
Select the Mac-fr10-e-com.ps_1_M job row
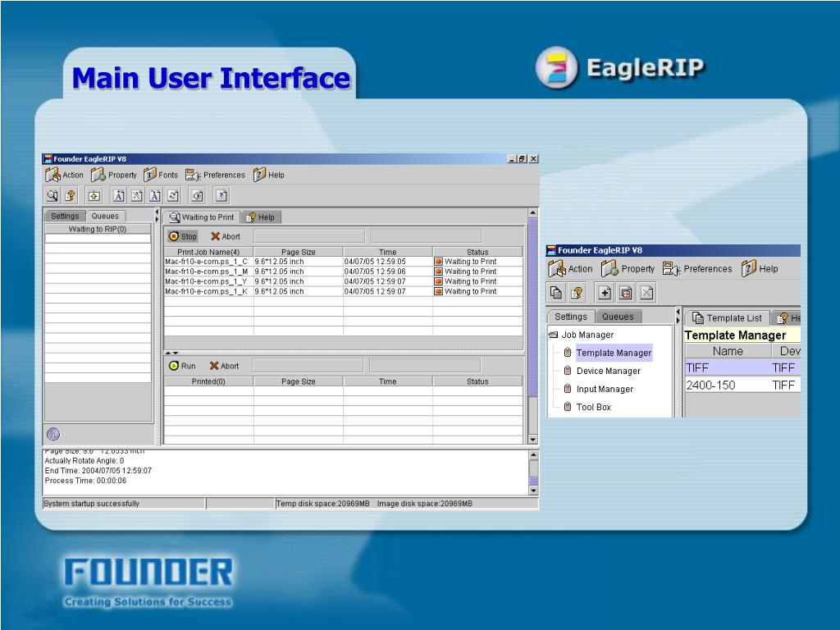point(344,272)
